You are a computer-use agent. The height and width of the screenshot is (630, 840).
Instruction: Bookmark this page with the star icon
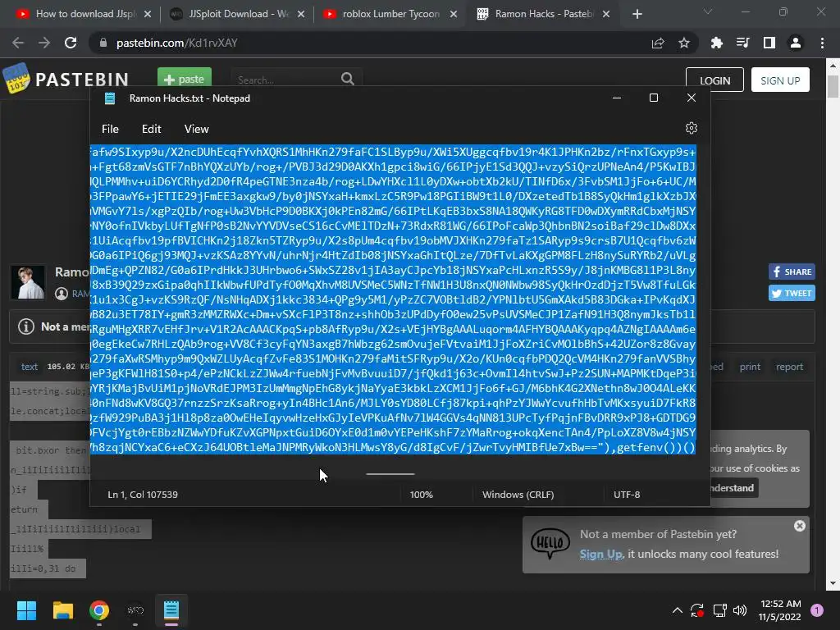pyautogui.click(x=683, y=43)
